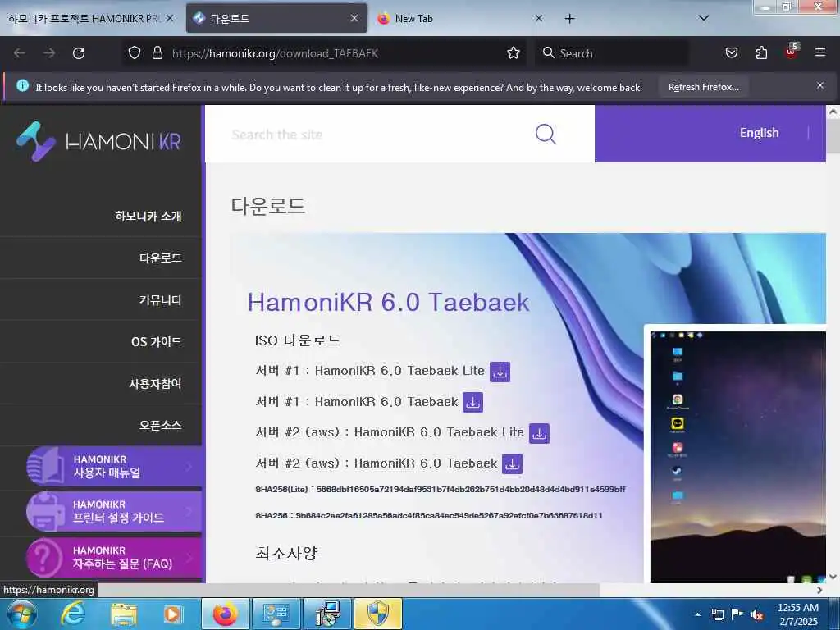This screenshot has height=630, width=840.
Task: Select the 다운로드 browser tab
Action: pos(276,19)
